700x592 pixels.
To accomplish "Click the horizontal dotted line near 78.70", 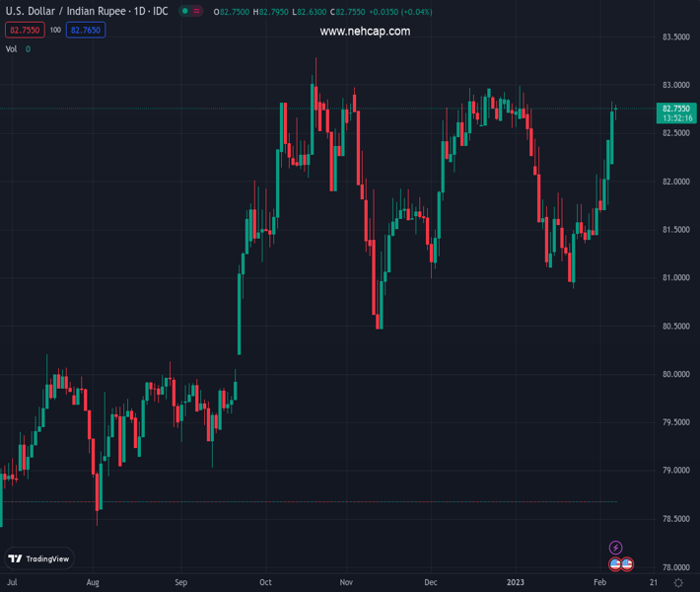I will pos(296,501).
